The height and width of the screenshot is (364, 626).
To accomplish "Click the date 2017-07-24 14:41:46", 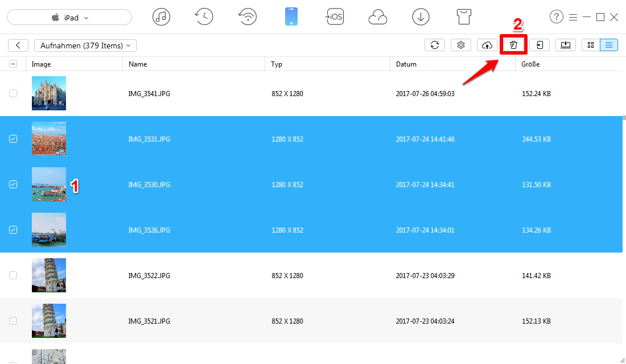I will click(425, 139).
